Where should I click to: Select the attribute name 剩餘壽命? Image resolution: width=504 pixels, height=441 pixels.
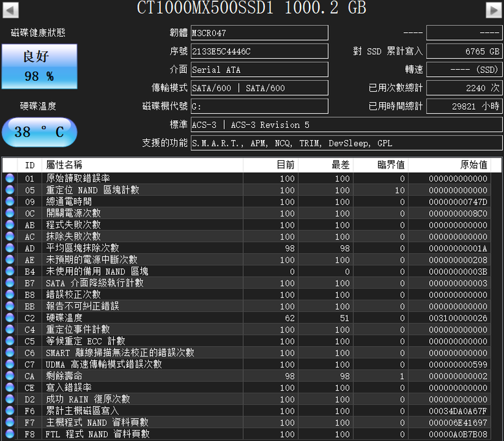(x=64, y=376)
